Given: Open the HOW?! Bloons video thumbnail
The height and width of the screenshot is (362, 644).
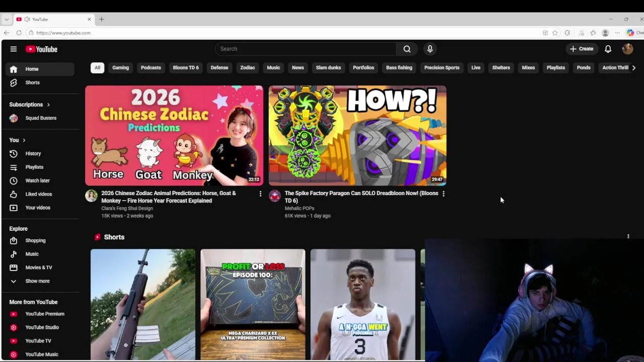Looking at the screenshot, I should (x=357, y=136).
